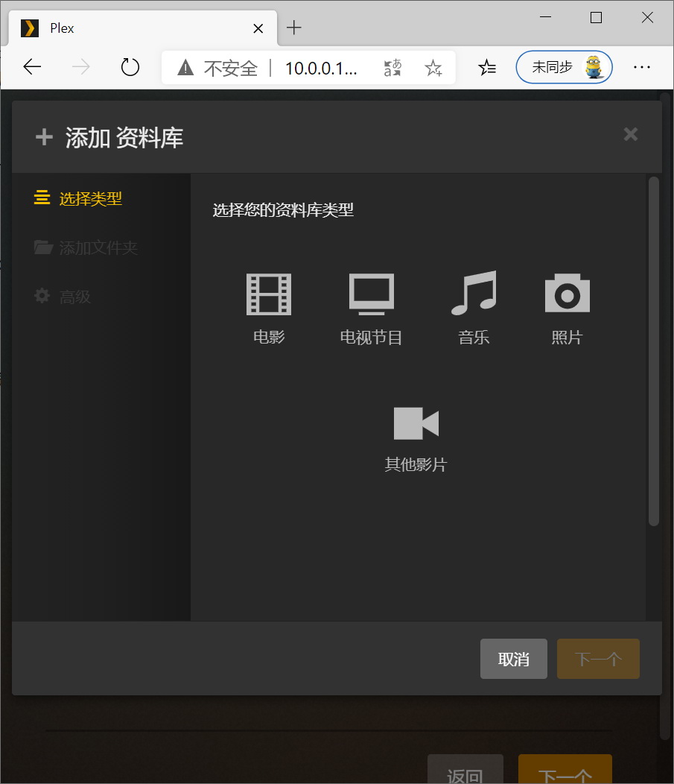Add page to favorites with star icon
674x784 pixels.
(433, 68)
